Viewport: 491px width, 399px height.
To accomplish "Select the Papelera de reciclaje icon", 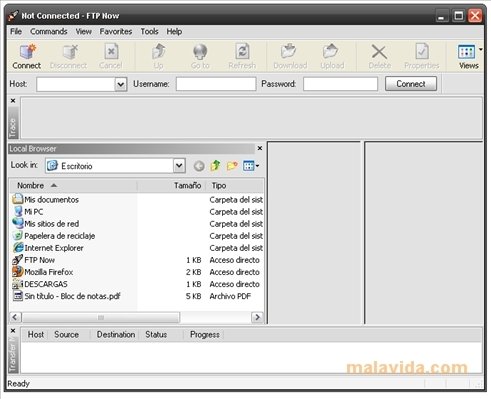I will (18, 236).
